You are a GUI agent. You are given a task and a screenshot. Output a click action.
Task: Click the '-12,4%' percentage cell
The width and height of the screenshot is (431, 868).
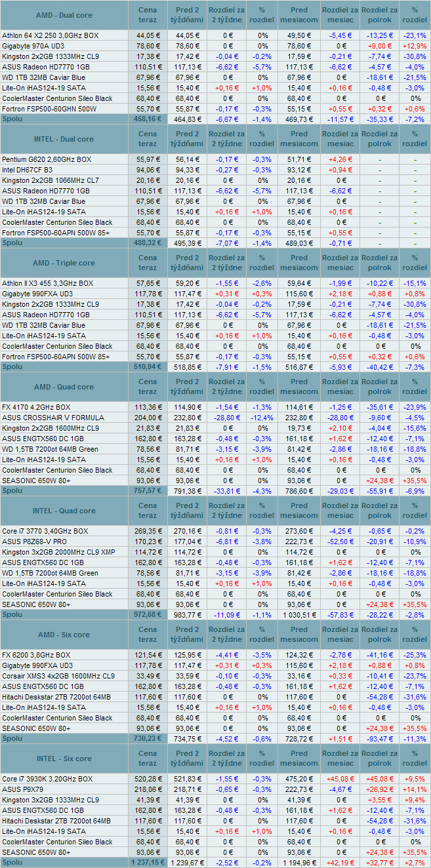[262, 418]
